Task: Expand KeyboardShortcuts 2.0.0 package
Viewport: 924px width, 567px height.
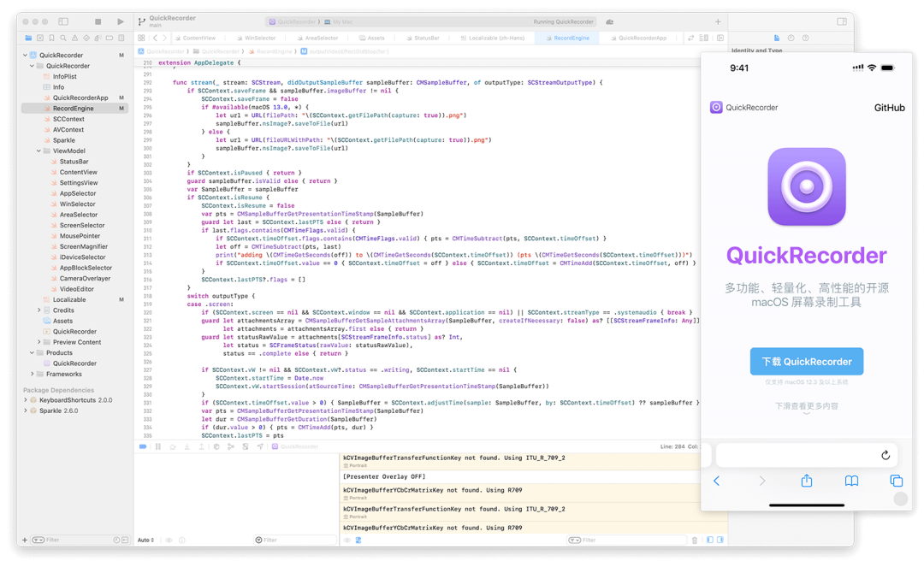Action: [x=26, y=399]
